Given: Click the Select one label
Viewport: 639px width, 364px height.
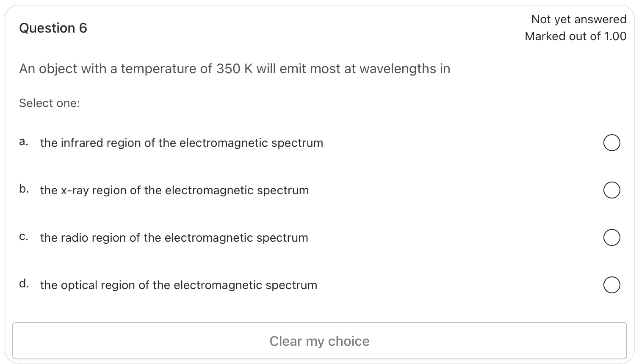Looking at the screenshot, I should point(49,103).
